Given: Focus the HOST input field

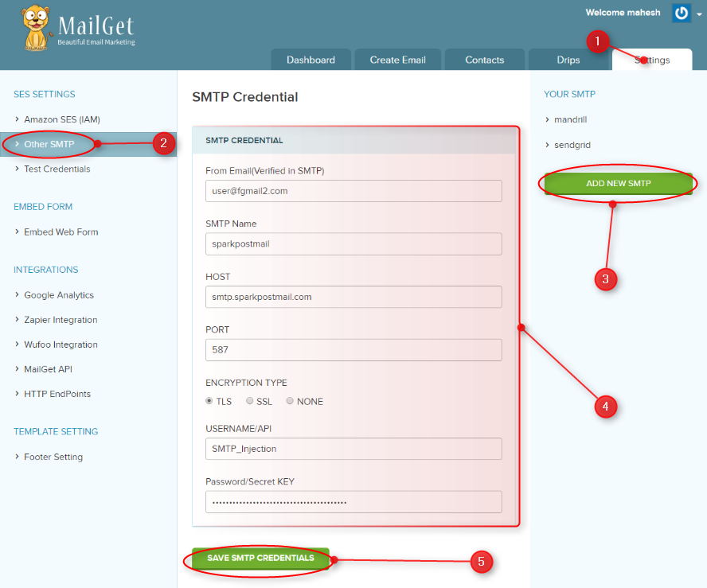Looking at the screenshot, I should pos(353,297).
